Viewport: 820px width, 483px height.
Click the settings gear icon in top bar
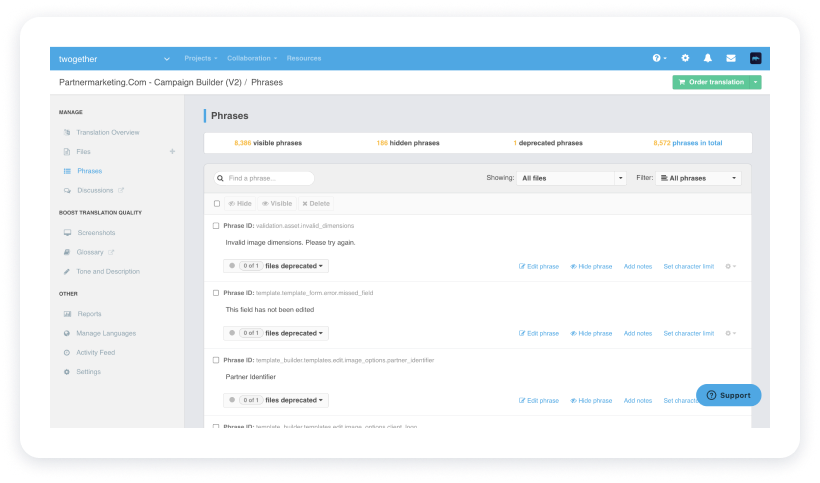click(x=685, y=58)
